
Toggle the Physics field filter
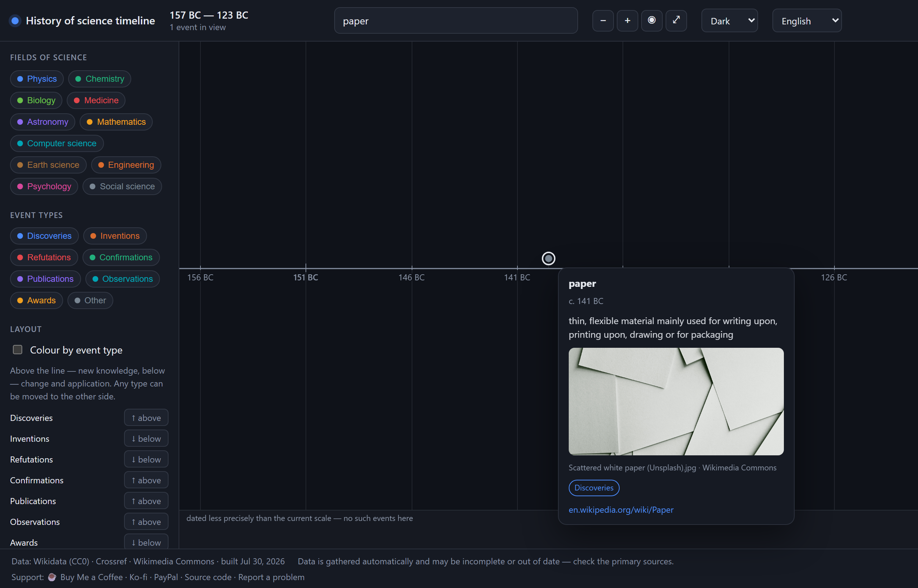click(37, 79)
